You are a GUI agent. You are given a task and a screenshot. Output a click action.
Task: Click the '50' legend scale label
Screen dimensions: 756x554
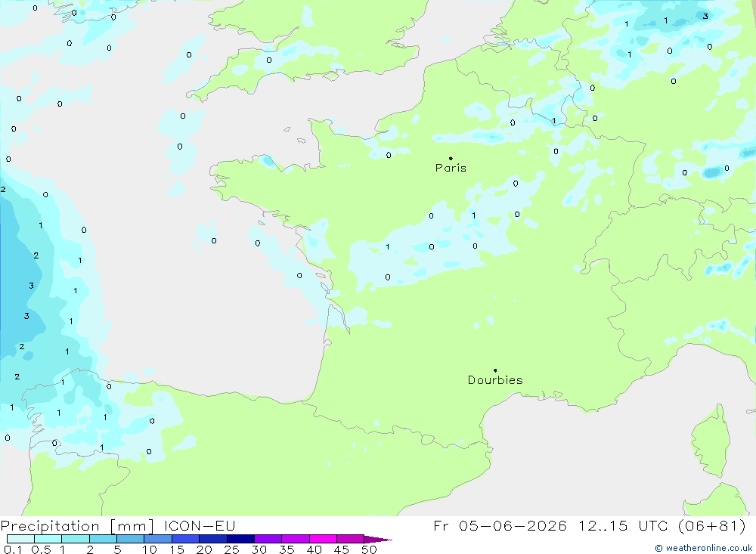point(369,549)
